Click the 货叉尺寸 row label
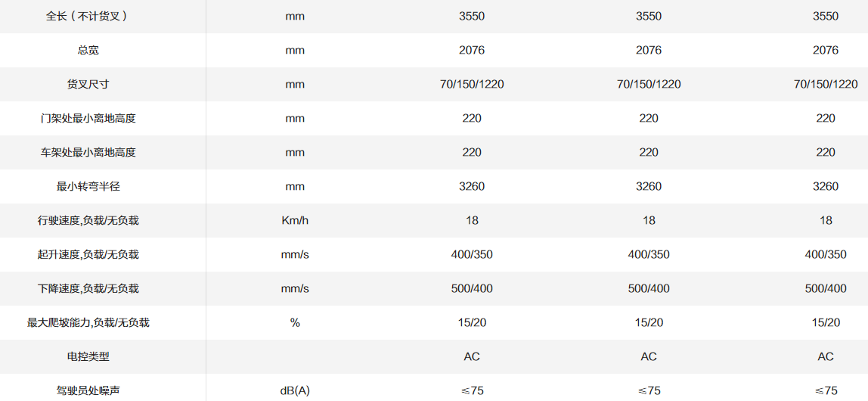The image size is (868, 401). 88,84
